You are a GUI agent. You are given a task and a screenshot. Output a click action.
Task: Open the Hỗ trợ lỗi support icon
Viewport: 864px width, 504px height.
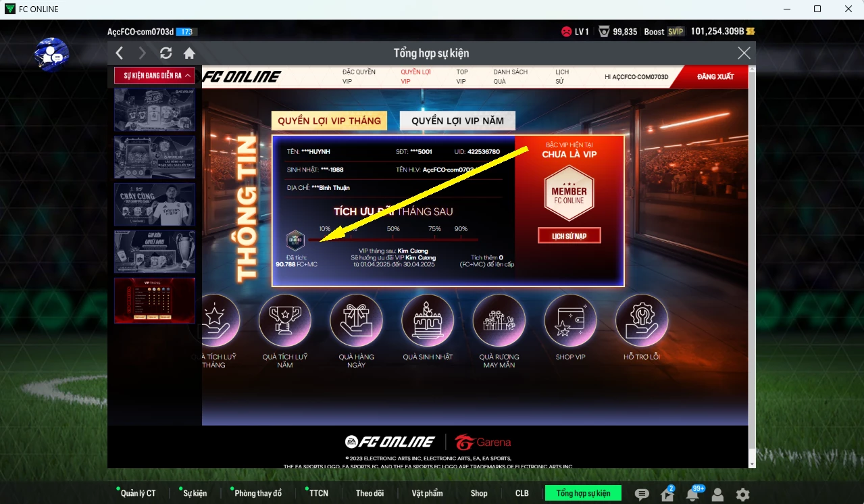point(642,320)
